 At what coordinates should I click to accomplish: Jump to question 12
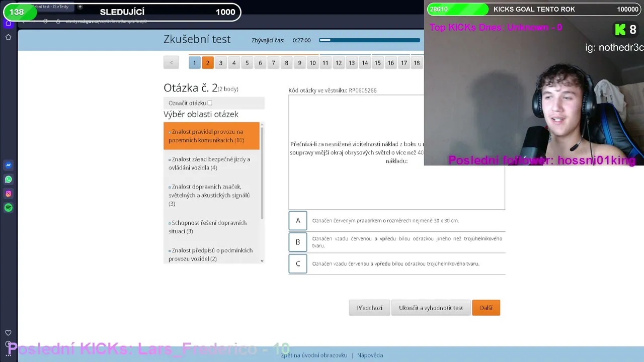click(339, 63)
